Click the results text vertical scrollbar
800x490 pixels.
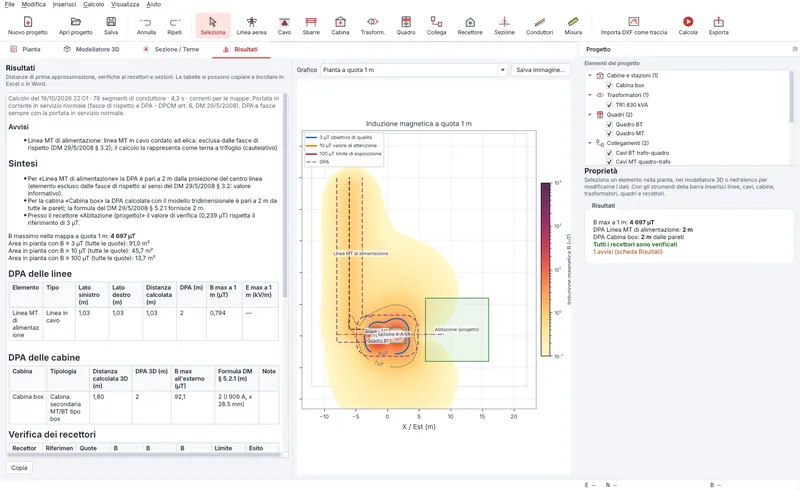pyautogui.click(x=285, y=194)
